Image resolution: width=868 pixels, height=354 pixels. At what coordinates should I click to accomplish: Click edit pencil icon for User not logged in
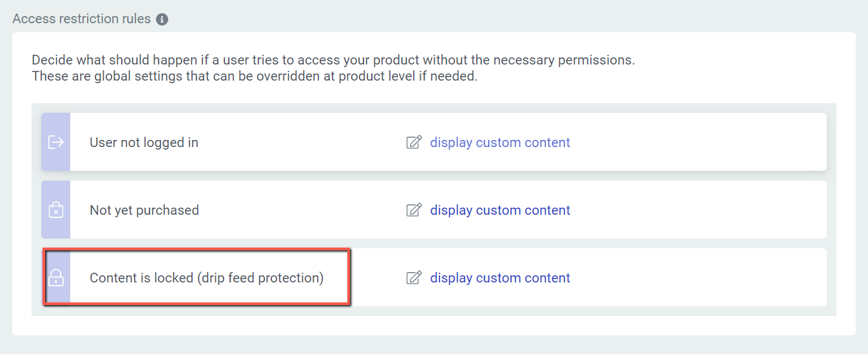pyautogui.click(x=414, y=143)
